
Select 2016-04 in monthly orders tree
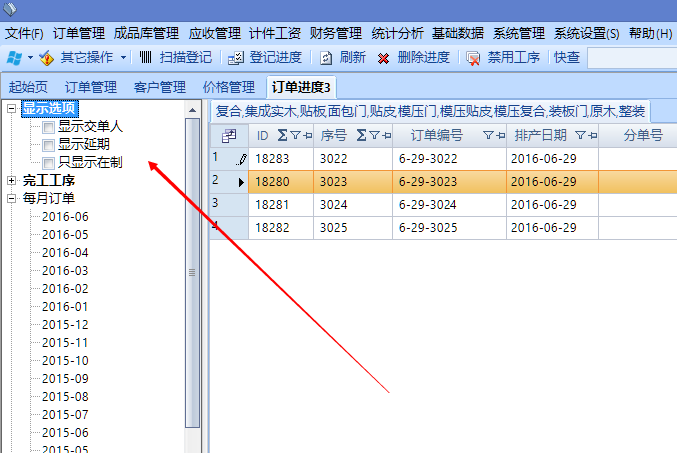point(65,253)
